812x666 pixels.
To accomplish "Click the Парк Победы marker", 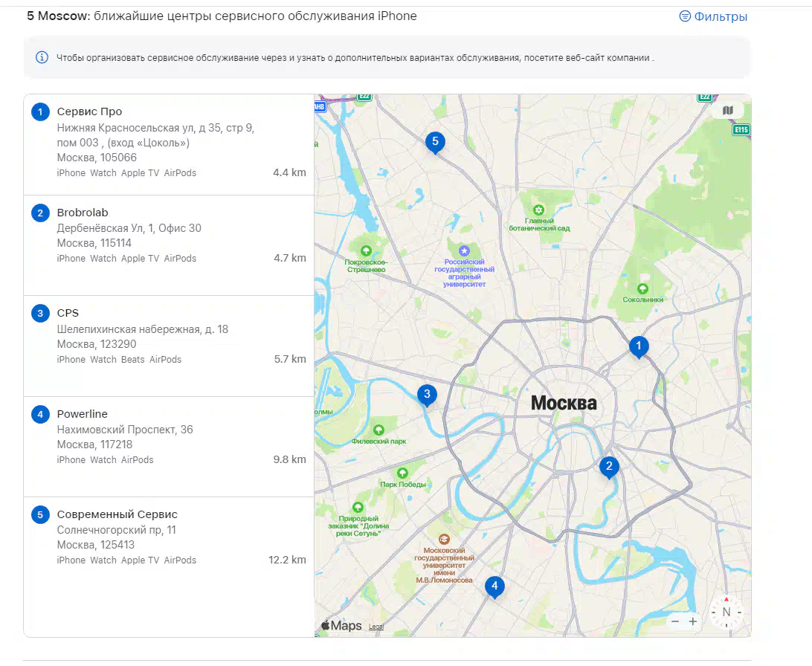I will [x=402, y=473].
